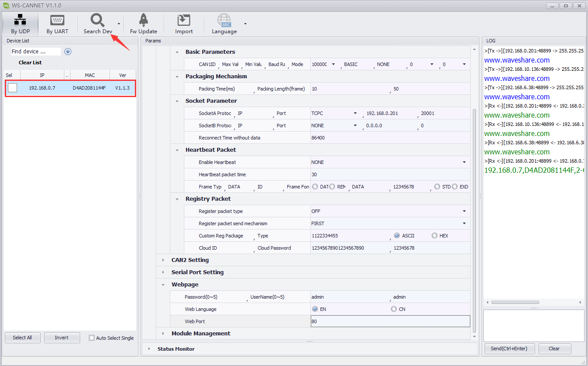Open the Search Dev dropdown arrow
588x366 pixels.
pyautogui.click(x=119, y=24)
